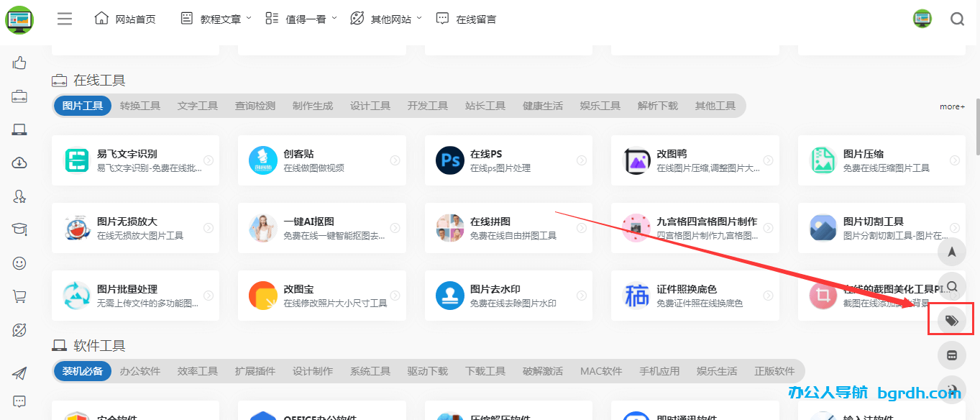Click the 图片压缩 green file icon
Viewport: 980px width, 420px height.
click(823, 160)
